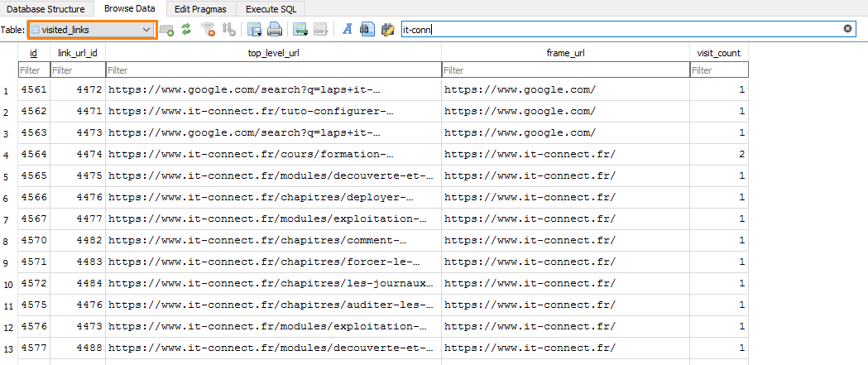Select the tuto-configurer top_level_url cell
The height and width of the screenshot is (365, 868).
point(273,111)
